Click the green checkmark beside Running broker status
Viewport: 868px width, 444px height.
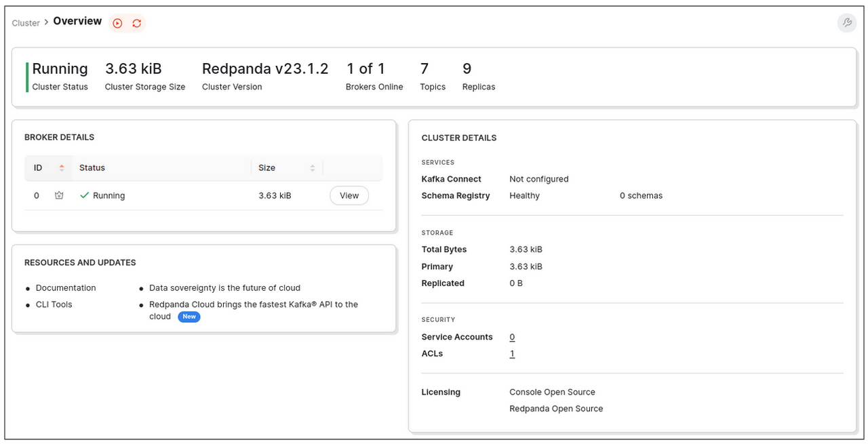(x=83, y=195)
